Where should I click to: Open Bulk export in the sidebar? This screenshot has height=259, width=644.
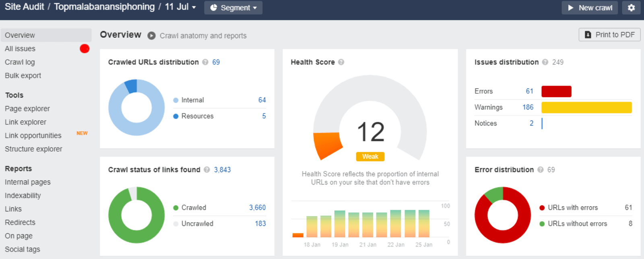pos(23,76)
